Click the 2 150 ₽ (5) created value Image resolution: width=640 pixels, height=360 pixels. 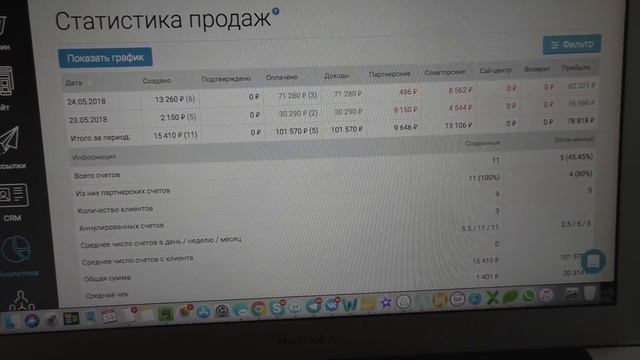point(178,117)
